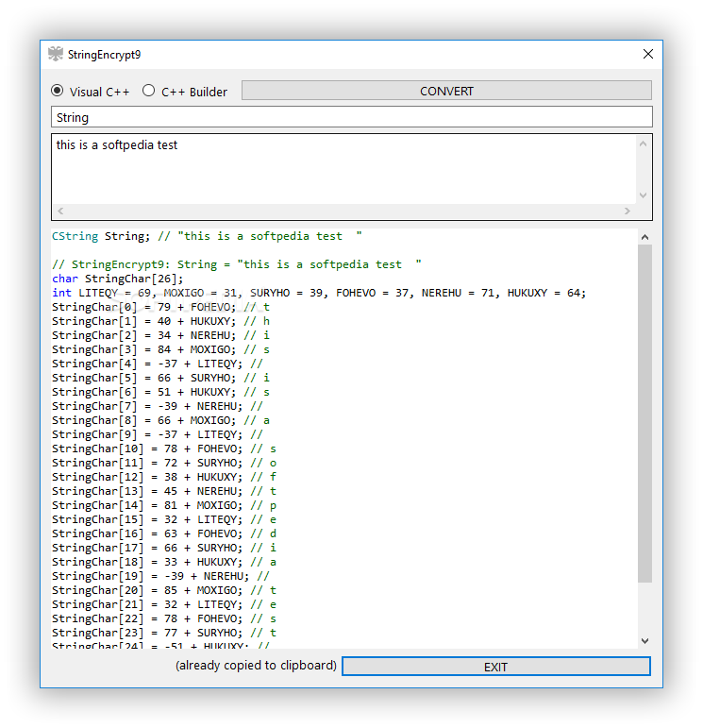
Task: Click the output code scroll up arrow
Action: click(644, 237)
